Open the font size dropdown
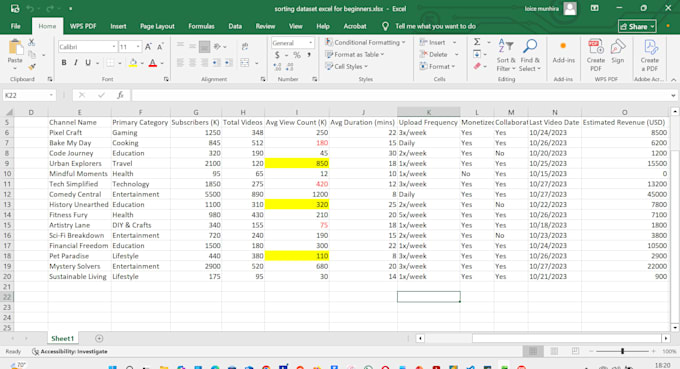The height and width of the screenshot is (369, 680). coord(138,46)
